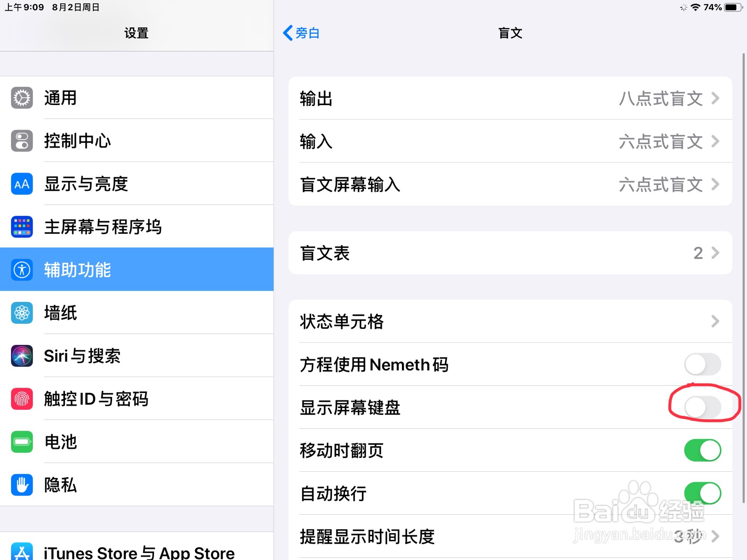Turn off 自动换行 switch
Image resolution: width=747 pixels, height=560 pixels.
703,493
